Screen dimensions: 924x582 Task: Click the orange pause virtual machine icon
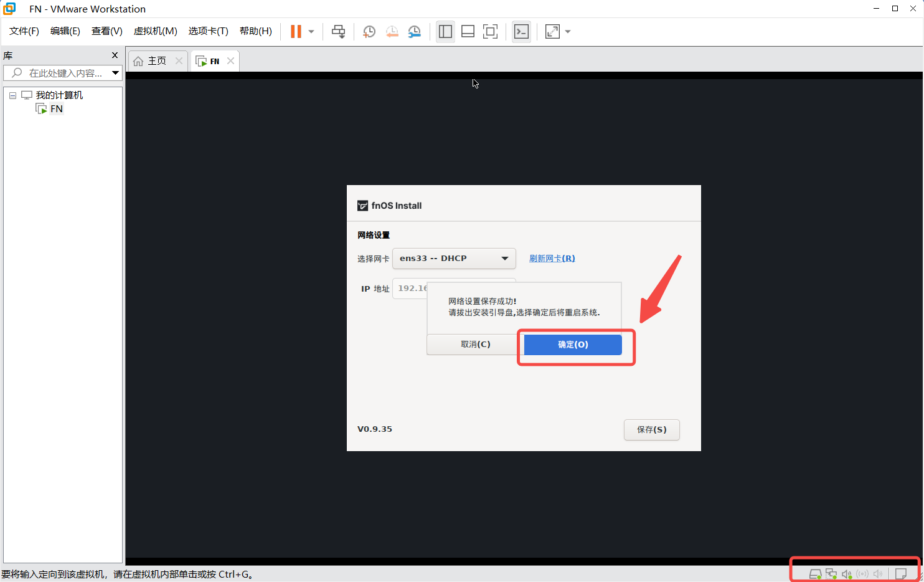296,32
